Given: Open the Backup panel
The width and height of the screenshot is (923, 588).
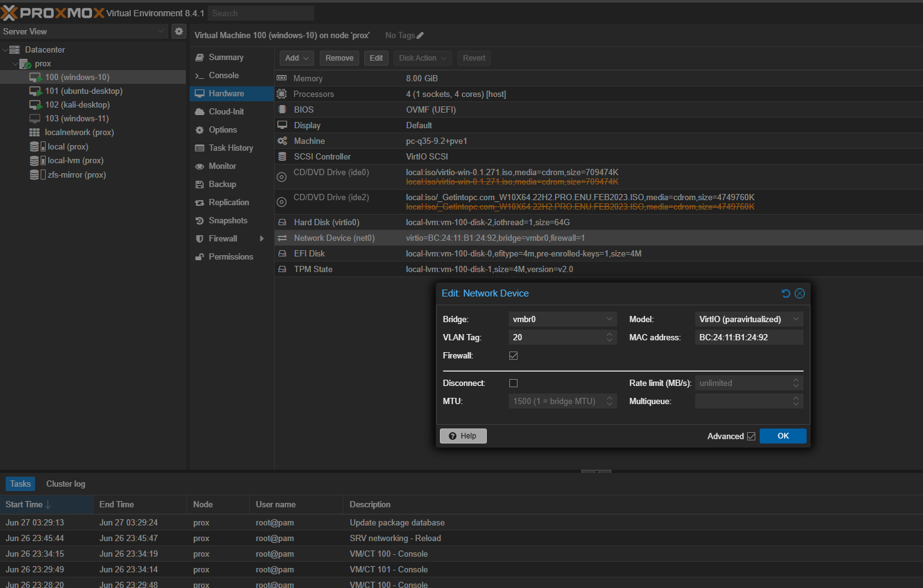Looking at the screenshot, I should tap(221, 184).
